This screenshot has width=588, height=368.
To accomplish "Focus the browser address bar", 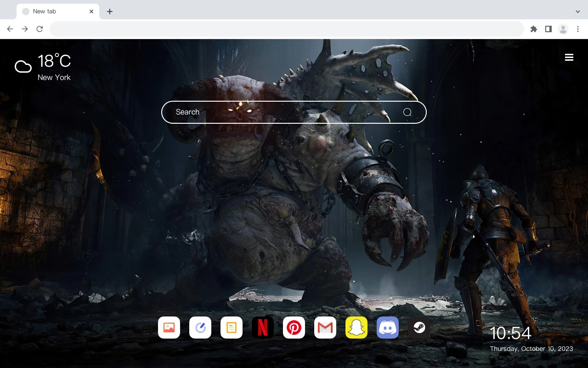I will (x=287, y=29).
